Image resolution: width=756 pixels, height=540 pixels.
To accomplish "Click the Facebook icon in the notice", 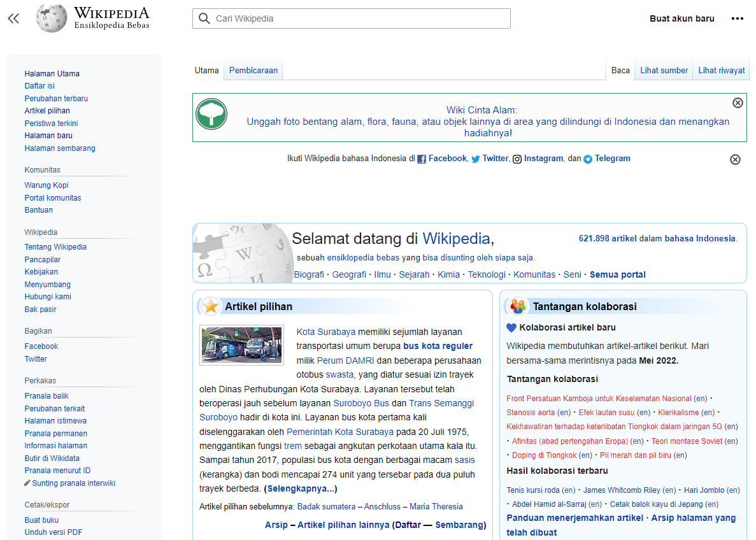I will point(422,159).
